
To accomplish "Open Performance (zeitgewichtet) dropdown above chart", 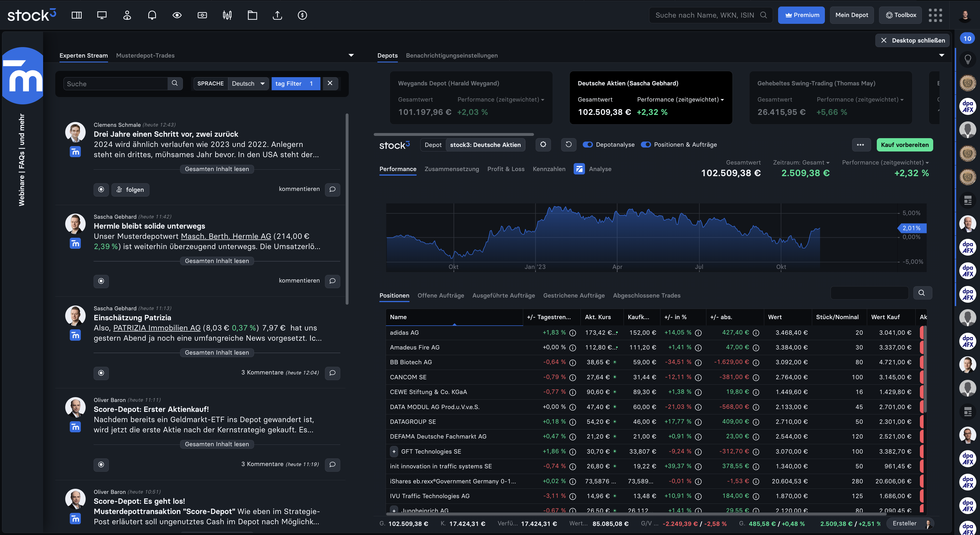I will click(885, 163).
